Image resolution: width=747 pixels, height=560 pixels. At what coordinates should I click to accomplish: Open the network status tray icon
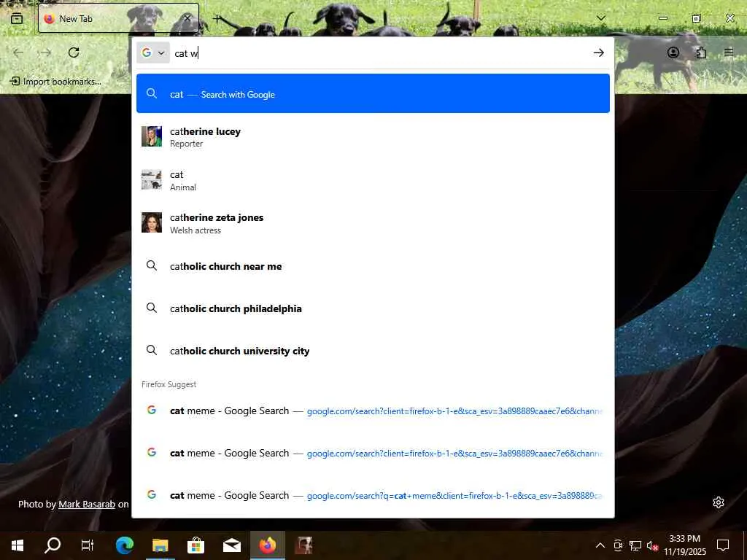tap(635, 545)
